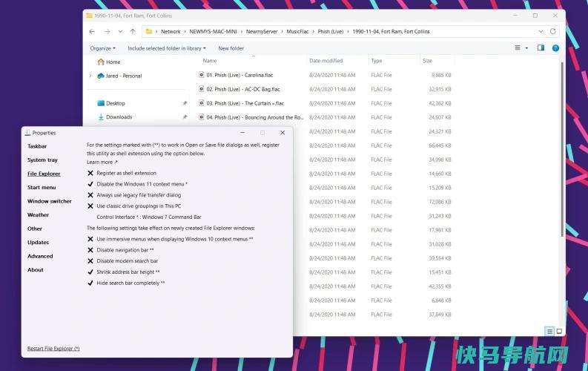Toggle Disable modern search bar option

point(122,260)
